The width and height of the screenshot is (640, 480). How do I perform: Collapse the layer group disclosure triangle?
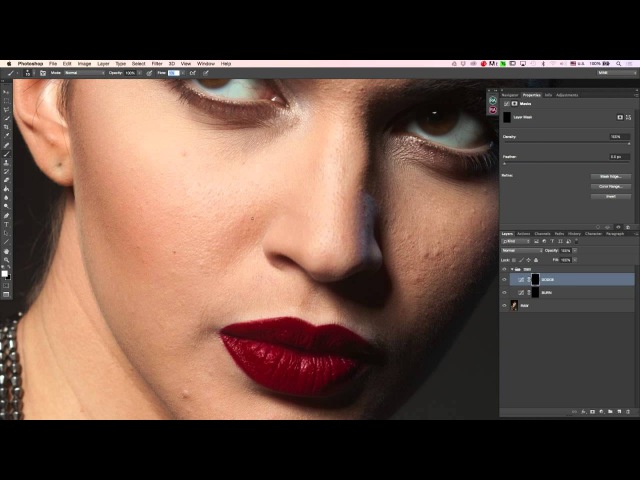512,269
